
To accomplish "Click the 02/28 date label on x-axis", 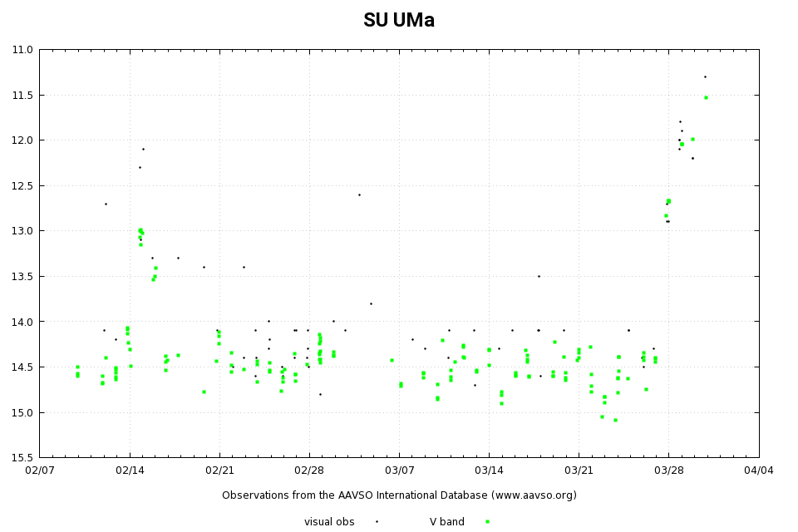I will (309, 470).
